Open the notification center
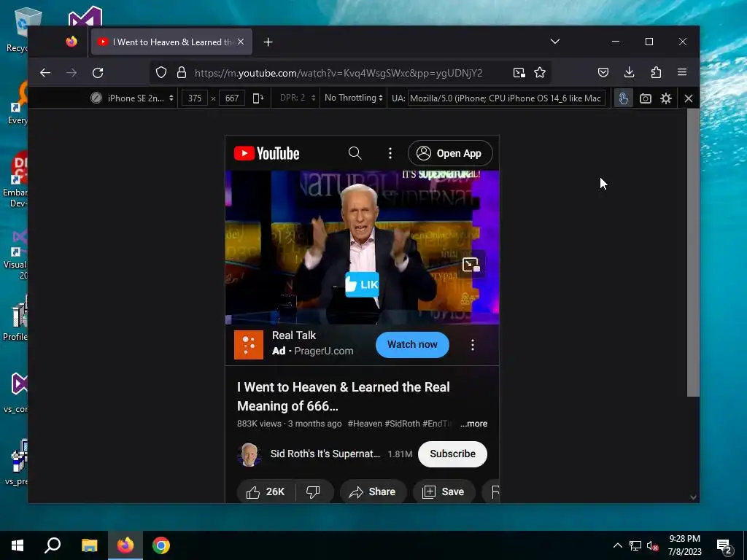The width and height of the screenshot is (747, 560). point(724,546)
